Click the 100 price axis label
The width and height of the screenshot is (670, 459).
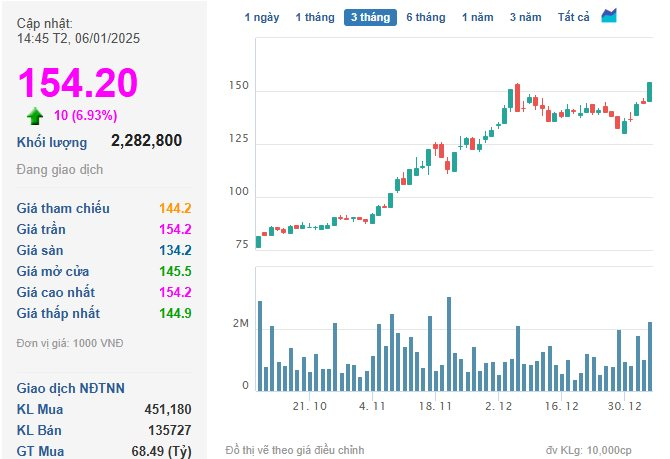point(238,191)
